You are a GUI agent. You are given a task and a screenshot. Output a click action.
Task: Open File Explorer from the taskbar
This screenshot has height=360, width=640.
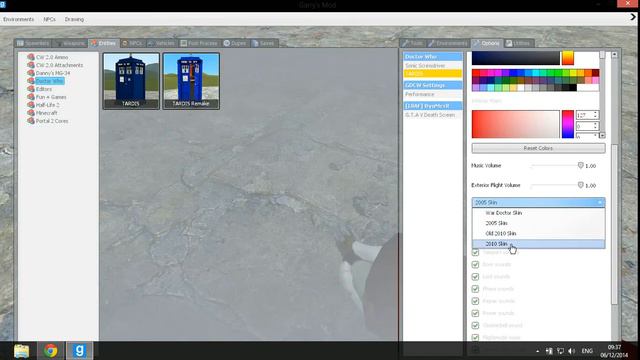click(x=21, y=351)
